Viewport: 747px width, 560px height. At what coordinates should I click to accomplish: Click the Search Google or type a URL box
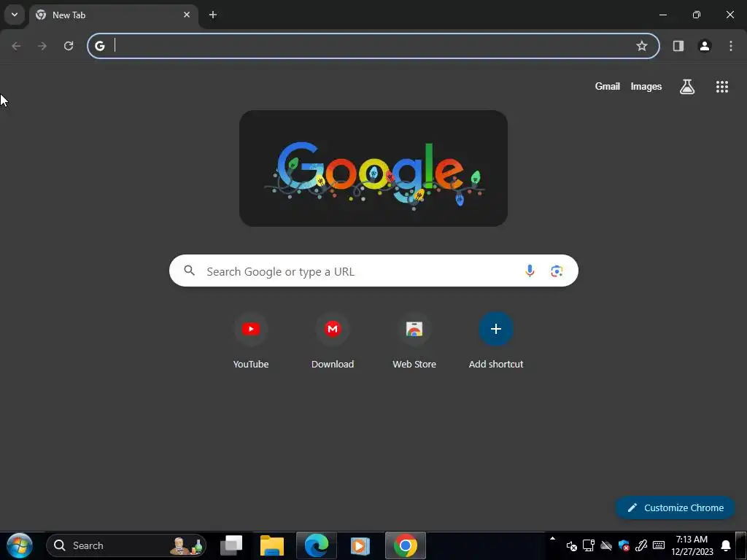coord(373,271)
